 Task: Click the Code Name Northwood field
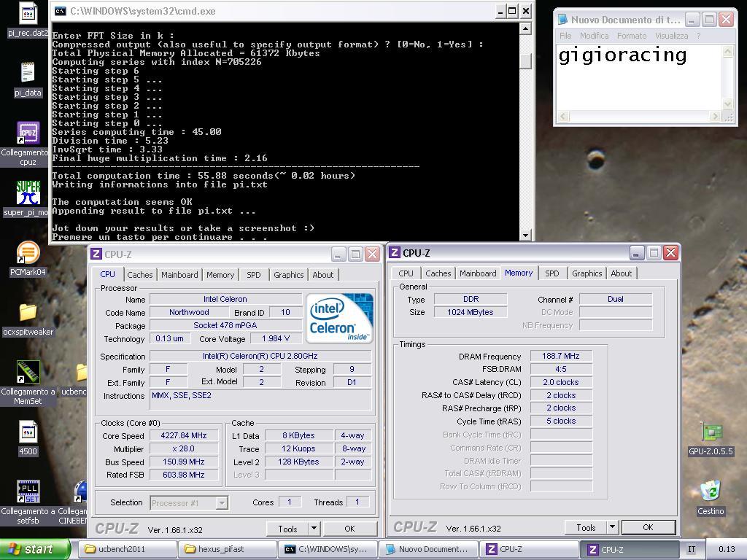pyautogui.click(x=189, y=312)
